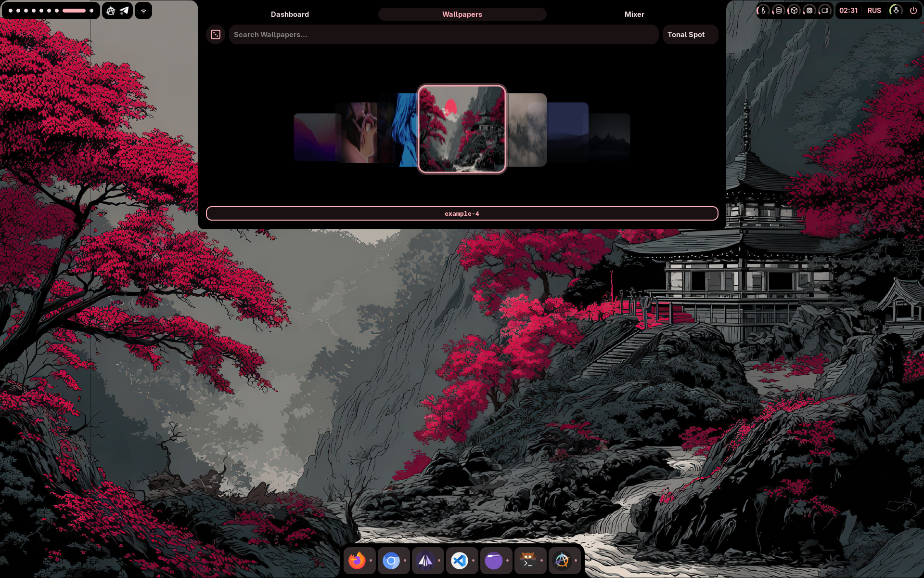The image size is (924, 578).
Task: Open the Wi-Fi network indicator
Action: (x=143, y=11)
